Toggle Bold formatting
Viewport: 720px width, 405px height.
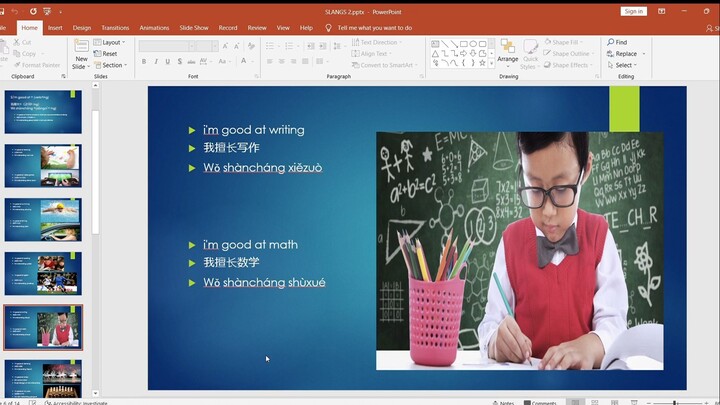144,61
